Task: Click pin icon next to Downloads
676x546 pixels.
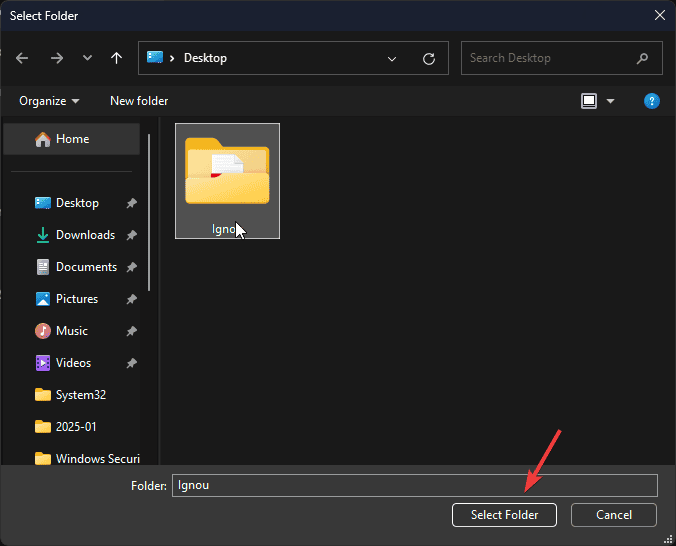Action: point(131,235)
